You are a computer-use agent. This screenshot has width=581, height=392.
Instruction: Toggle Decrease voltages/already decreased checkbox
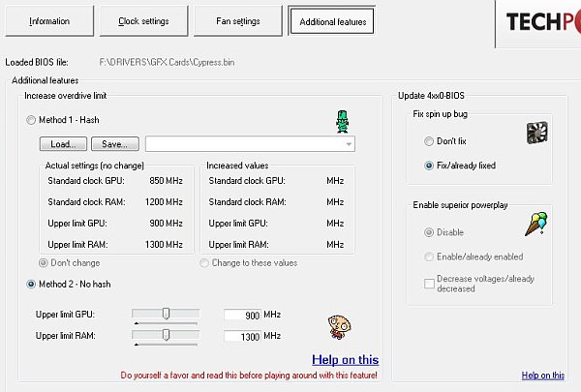coord(429,283)
